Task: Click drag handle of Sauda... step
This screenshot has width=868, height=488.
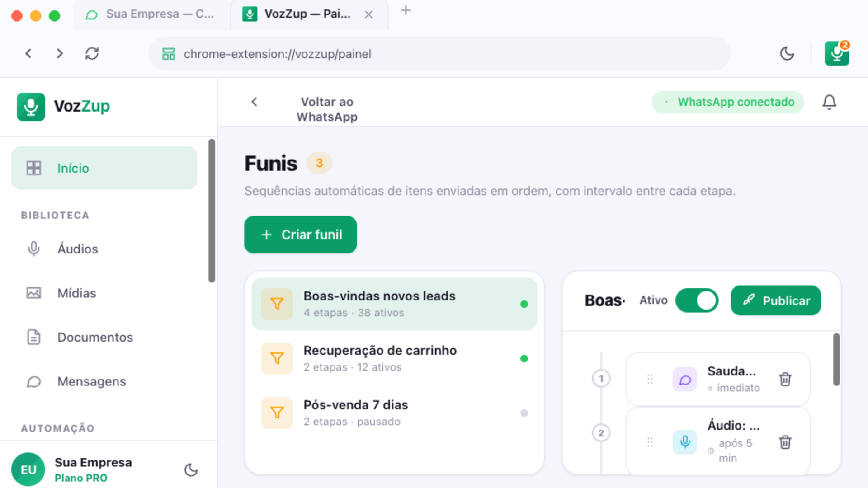Action: pyautogui.click(x=650, y=379)
